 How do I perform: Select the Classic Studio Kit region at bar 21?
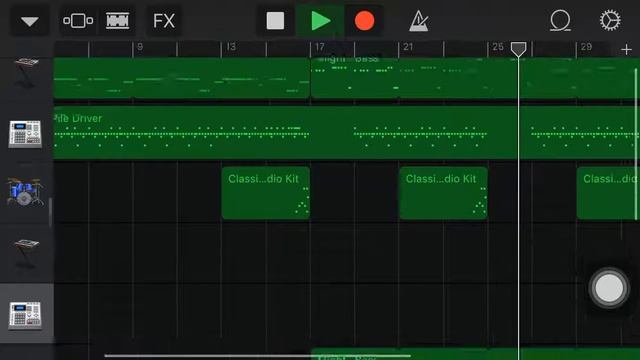point(443,193)
